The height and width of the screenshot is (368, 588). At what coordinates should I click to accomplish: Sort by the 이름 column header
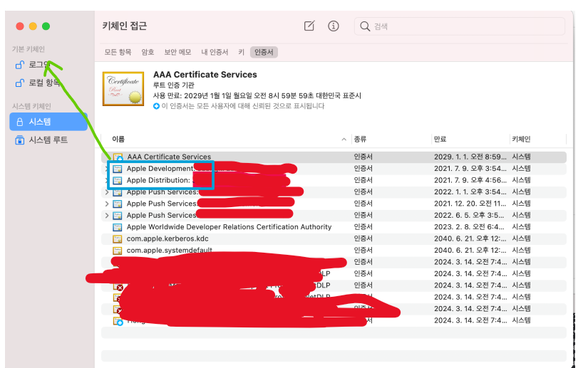118,140
